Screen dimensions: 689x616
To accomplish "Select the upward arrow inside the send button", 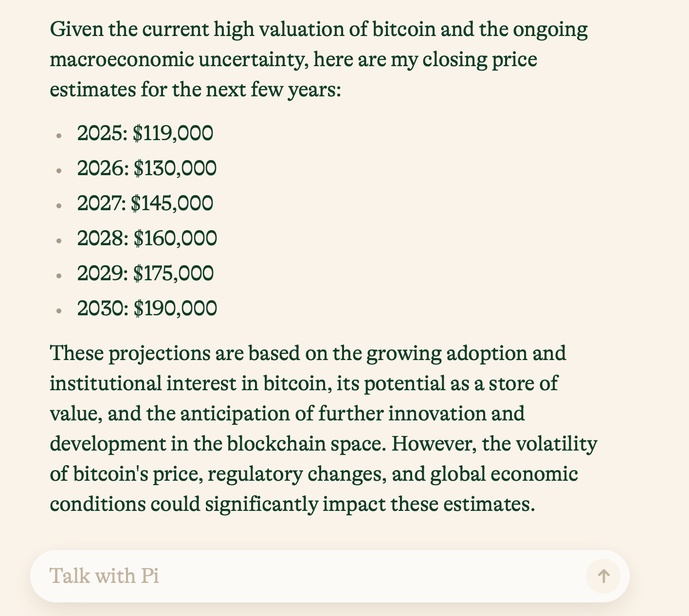I will click(603, 576).
